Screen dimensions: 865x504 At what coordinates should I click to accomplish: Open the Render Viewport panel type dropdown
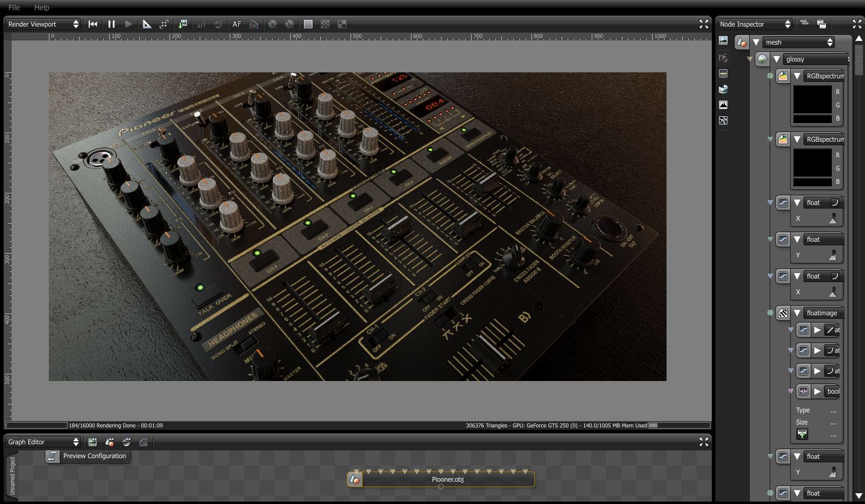(x=43, y=24)
